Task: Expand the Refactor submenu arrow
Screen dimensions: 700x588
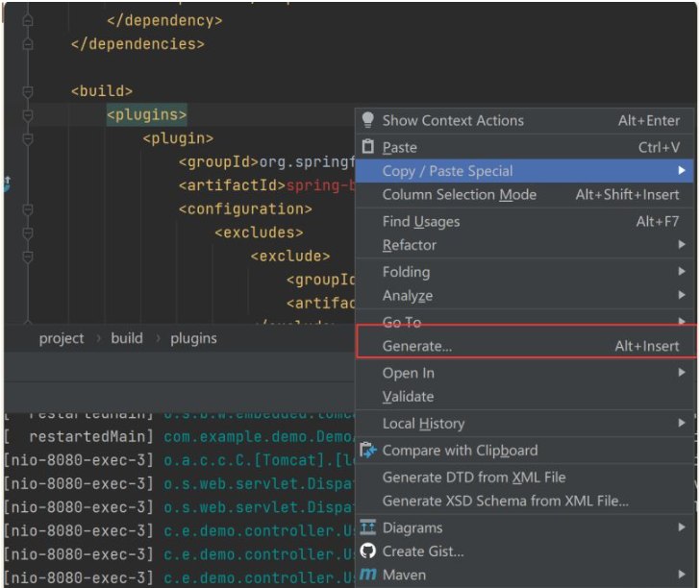Action: 681,244
